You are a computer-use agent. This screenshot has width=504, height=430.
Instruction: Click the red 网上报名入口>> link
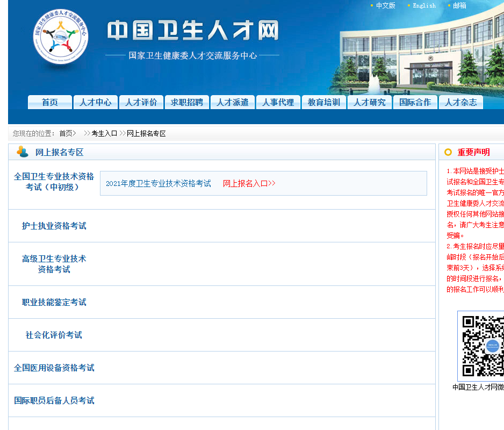(x=249, y=183)
